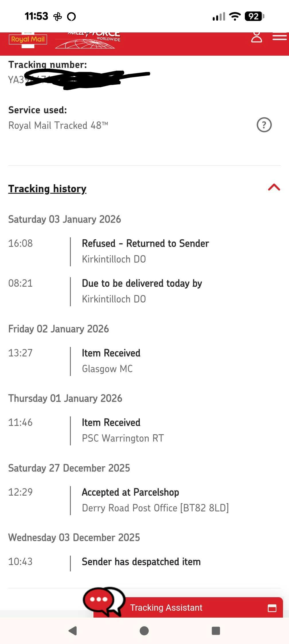Tap the service help question mark icon

[x=264, y=125]
